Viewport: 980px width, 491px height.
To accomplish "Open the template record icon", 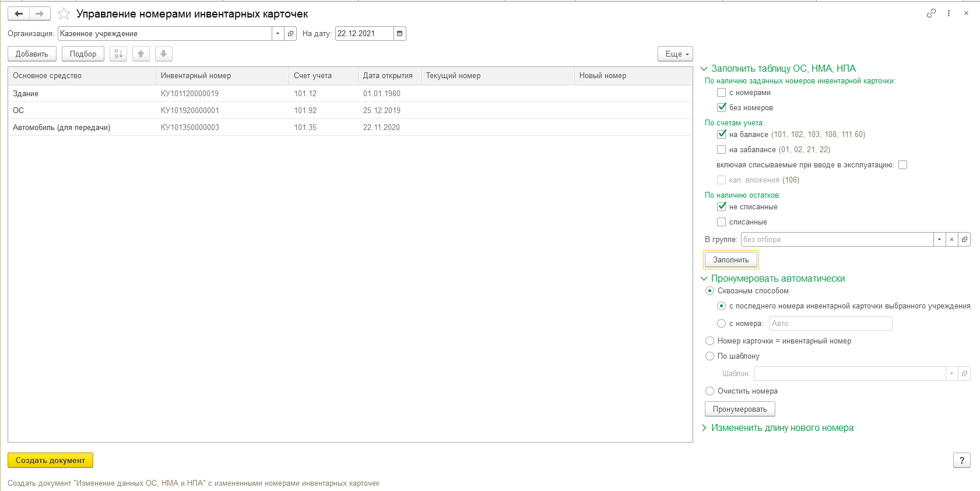I will 964,374.
